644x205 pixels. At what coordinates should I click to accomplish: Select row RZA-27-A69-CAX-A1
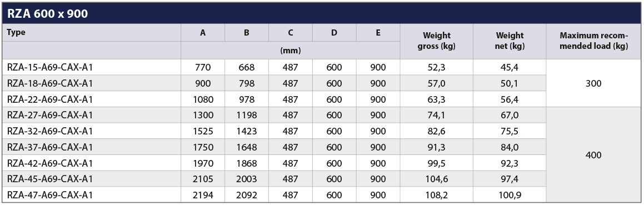pyautogui.click(x=273, y=115)
